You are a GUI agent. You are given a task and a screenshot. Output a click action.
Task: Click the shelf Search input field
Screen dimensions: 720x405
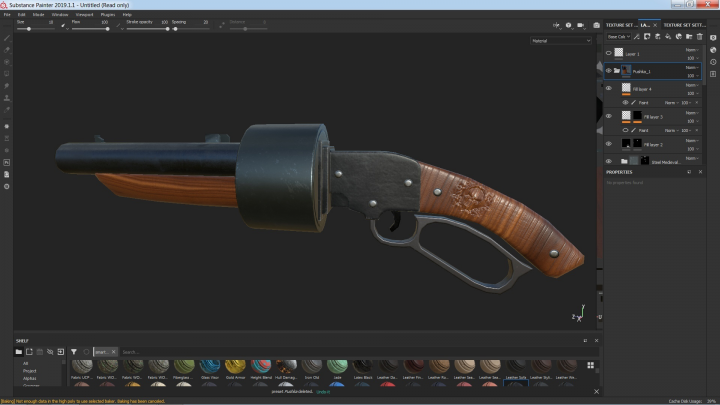tap(358, 352)
